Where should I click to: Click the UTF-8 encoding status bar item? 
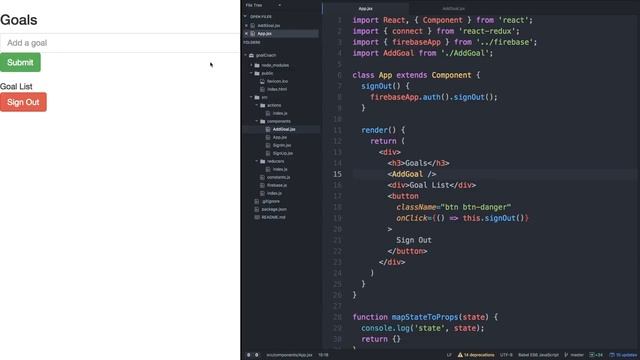click(506, 355)
